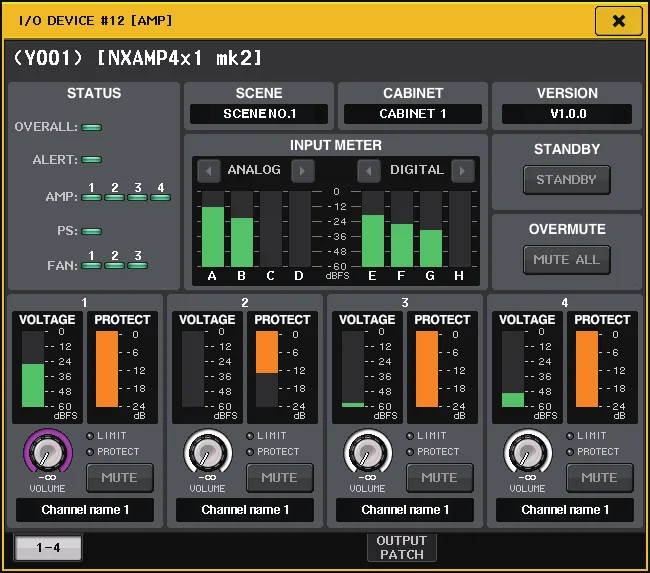The height and width of the screenshot is (573, 650).
Task: Click the OVERALL status indicator
Action: pos(92,127)
